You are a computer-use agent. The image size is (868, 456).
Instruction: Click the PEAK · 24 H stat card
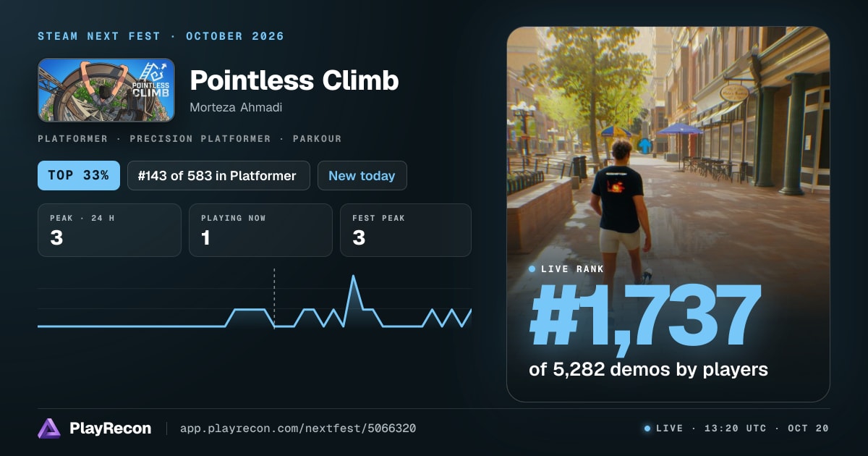coord(109,230)
